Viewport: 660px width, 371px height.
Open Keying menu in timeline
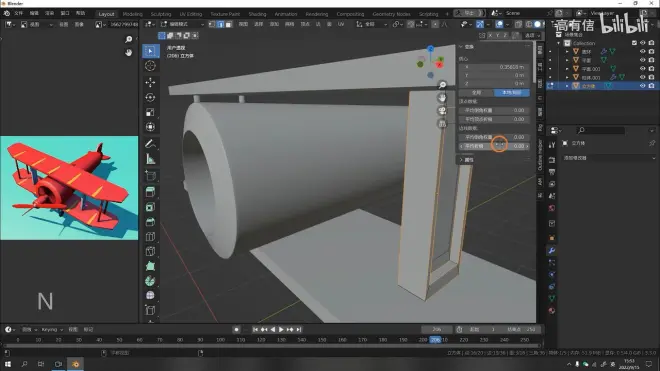(52, 330)
